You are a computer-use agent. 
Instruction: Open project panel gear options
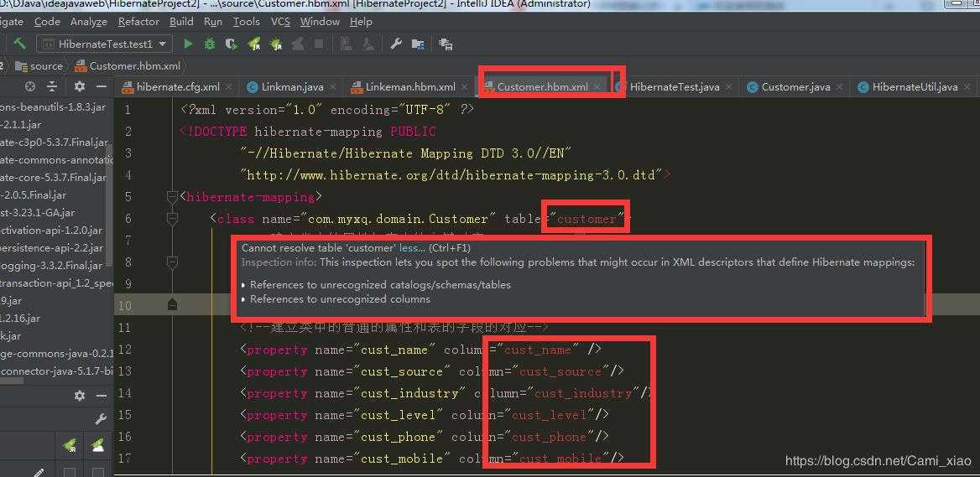80,86
